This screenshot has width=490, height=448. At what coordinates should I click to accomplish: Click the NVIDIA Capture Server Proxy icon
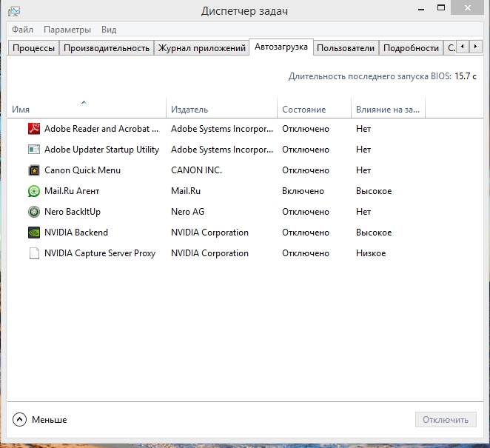click(x=33, y=253)
